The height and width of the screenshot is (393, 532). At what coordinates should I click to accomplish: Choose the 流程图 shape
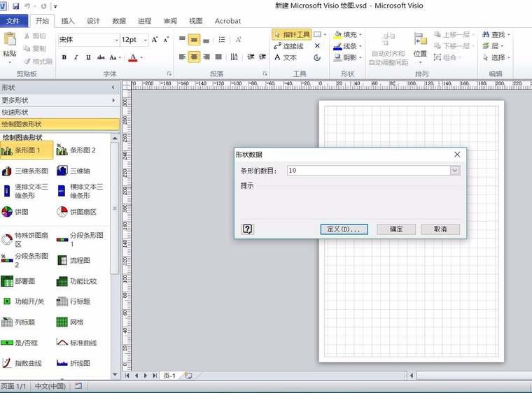pos(73,260)
